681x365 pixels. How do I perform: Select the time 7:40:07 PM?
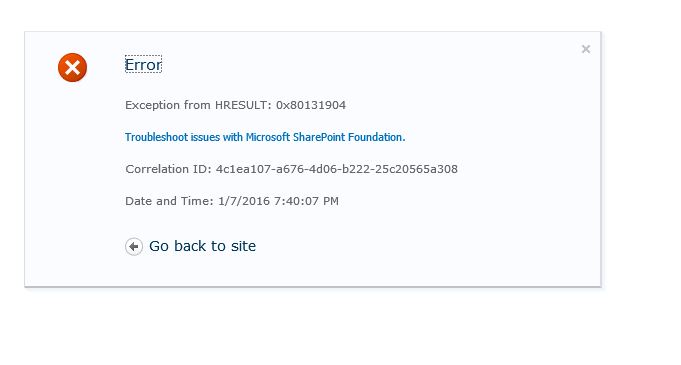click(x=306, y=201)
